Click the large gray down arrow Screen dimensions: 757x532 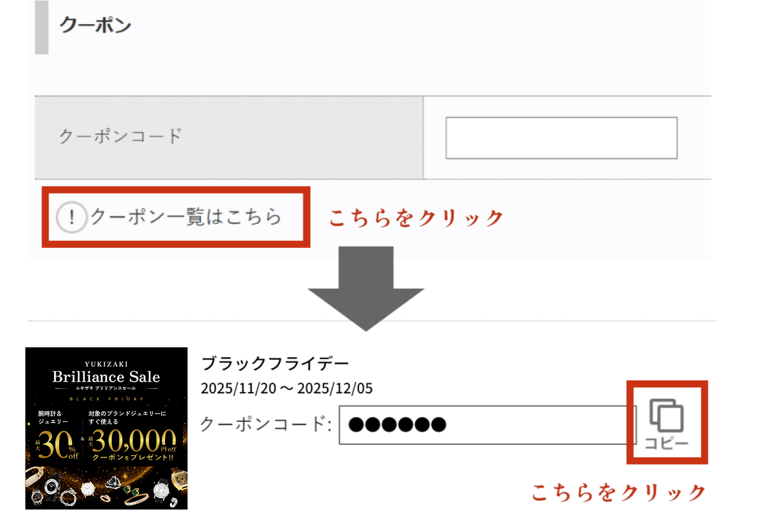click(366, 289)
